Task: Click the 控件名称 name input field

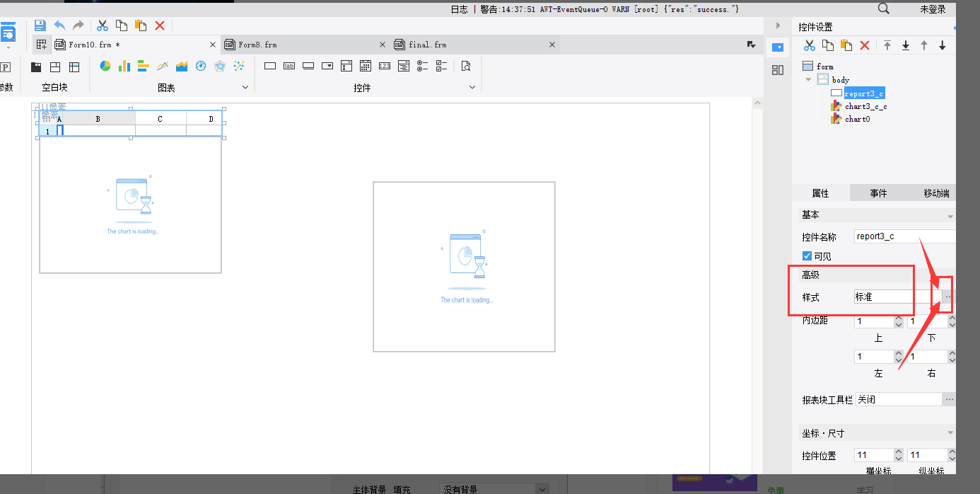Action: pyautogui.click(x=904, y=236)
